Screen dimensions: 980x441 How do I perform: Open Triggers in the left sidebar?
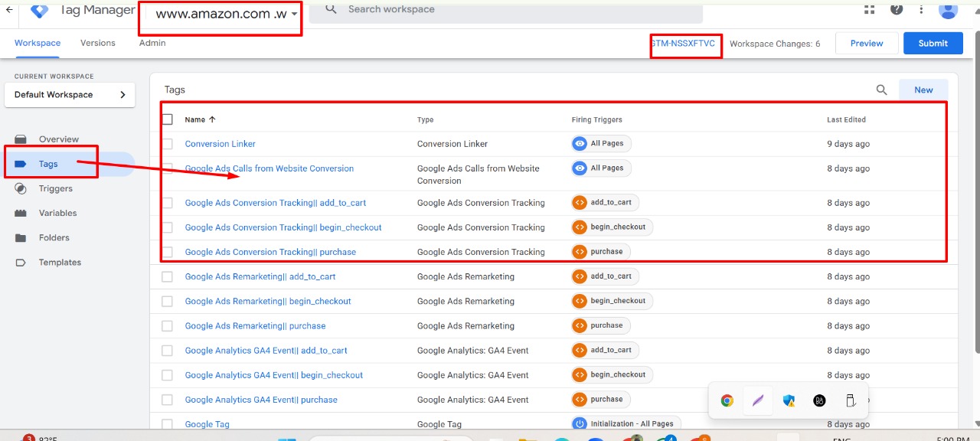(x=55, y=188)
